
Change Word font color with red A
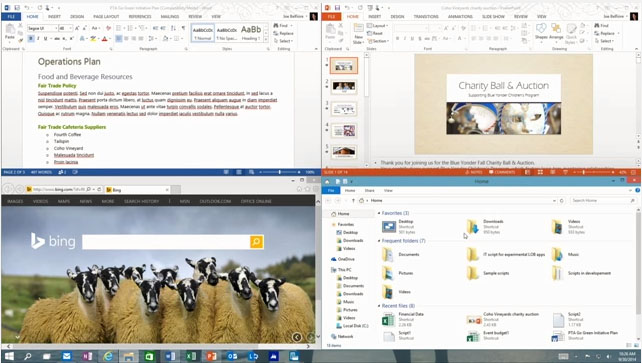tap(104, 38)
